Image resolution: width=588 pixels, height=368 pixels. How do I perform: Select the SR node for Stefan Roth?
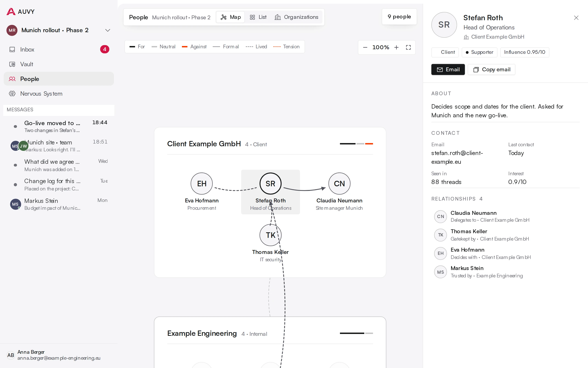click(x=270, y=184)
